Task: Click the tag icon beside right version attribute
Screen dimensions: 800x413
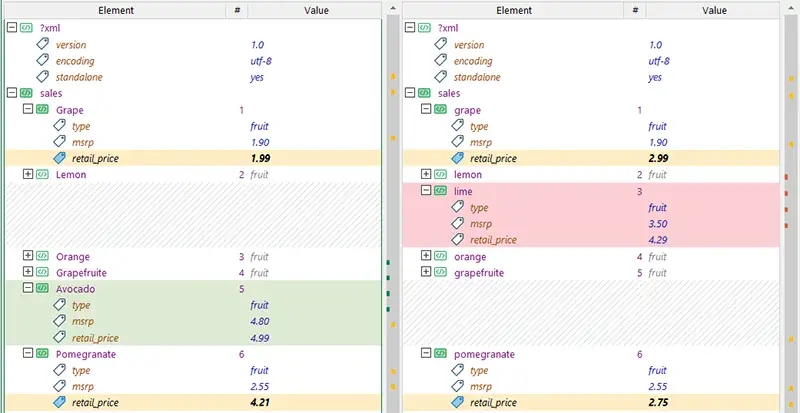Action: coord(441,44)
